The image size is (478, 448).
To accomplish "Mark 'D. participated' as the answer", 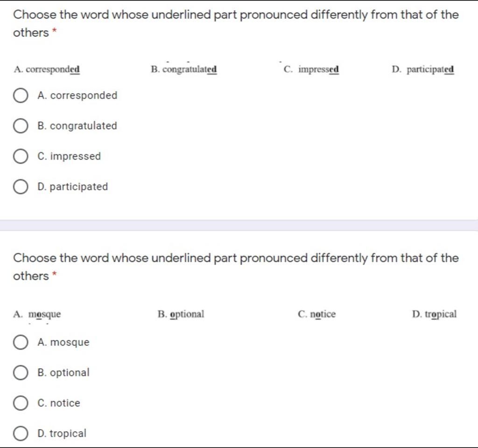I will click(21, 187).
